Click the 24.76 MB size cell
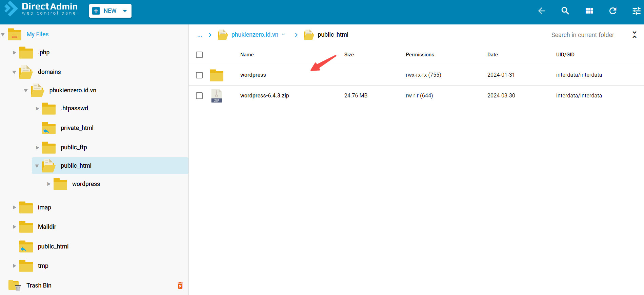Screen dimensions: 644x295 tap(356, 96)
